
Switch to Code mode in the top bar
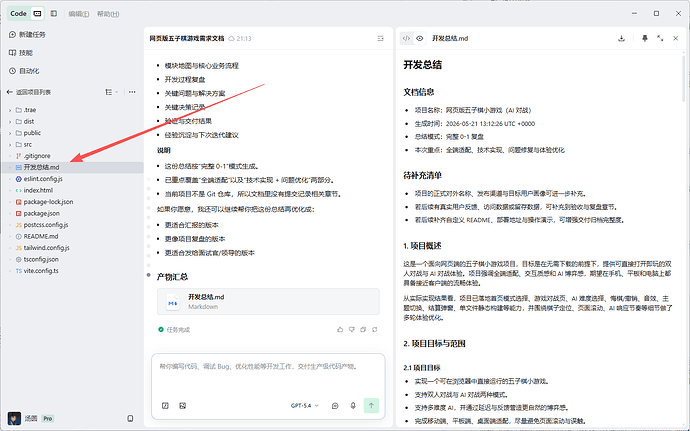(x=18, y=14)
